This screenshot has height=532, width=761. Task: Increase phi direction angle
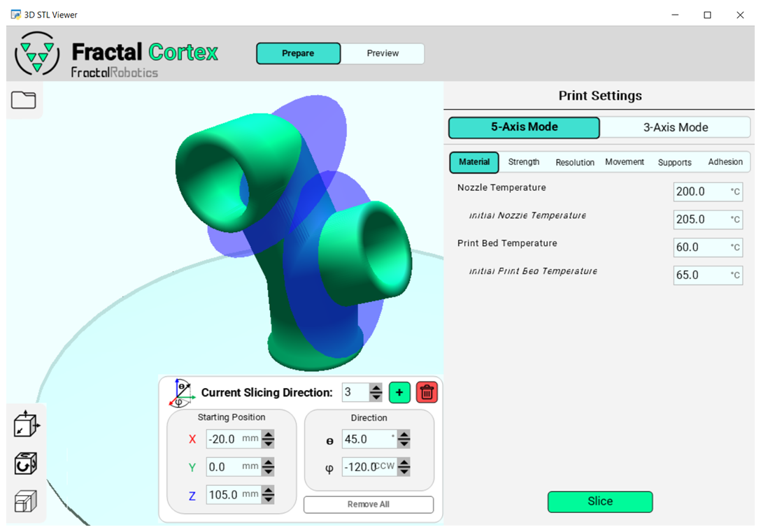404,462
